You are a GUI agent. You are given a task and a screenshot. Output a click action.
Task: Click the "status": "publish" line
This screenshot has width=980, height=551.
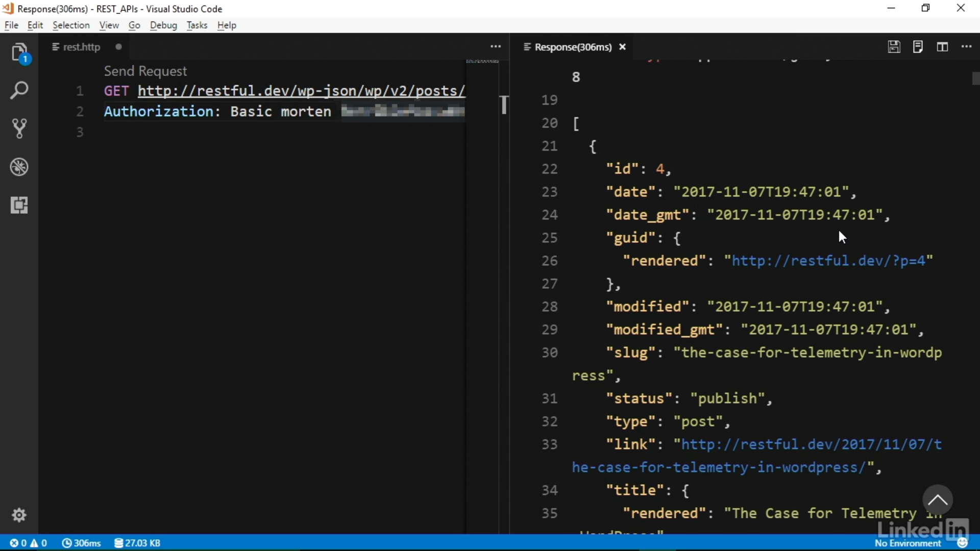[x=689, y=398]
